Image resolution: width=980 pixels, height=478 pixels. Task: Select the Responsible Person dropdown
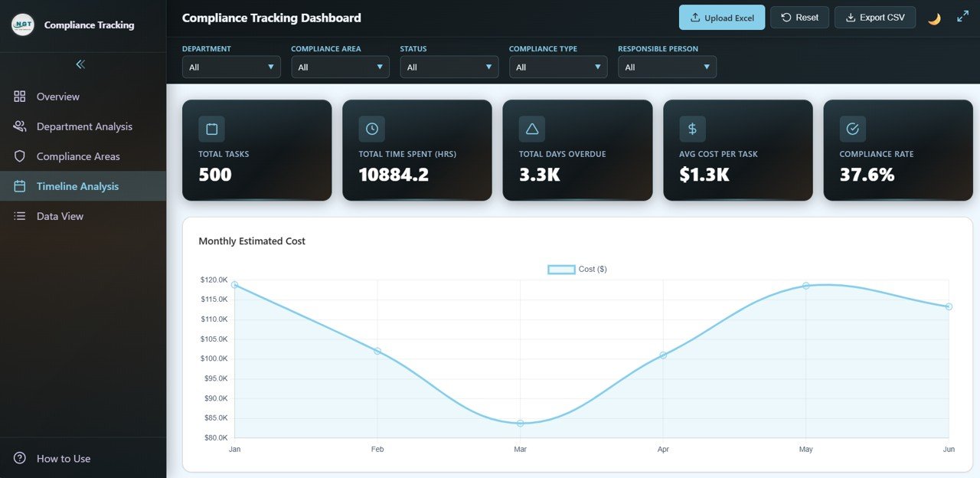tap(667, 67)
